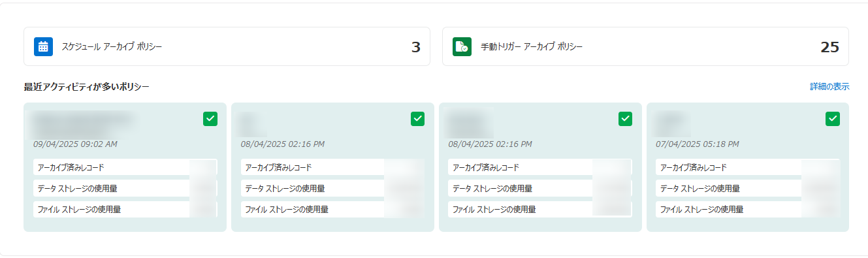Open 手動トリガー アーカイブ ポリシー summary card
The width and height of the screenshot is (868, 258).
[x=645, y=46]
